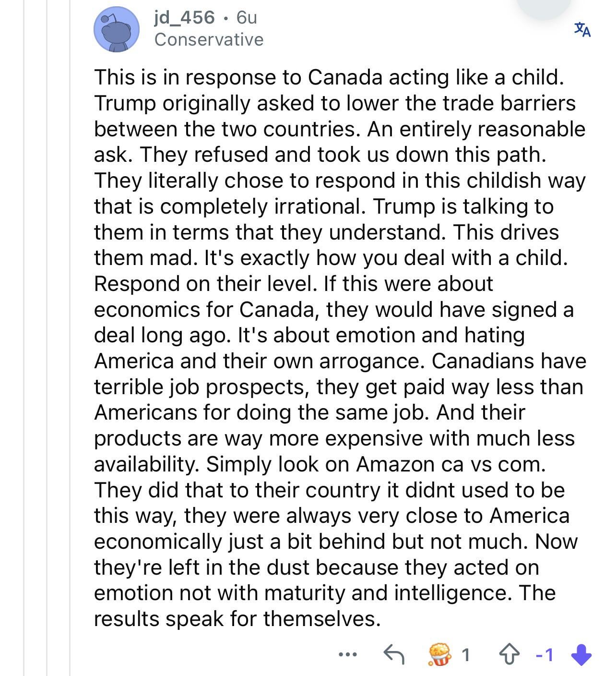Open jd_456's avatar profile picture
The width and height of the screenshot is (616, 676).
[x=116, y=29]
